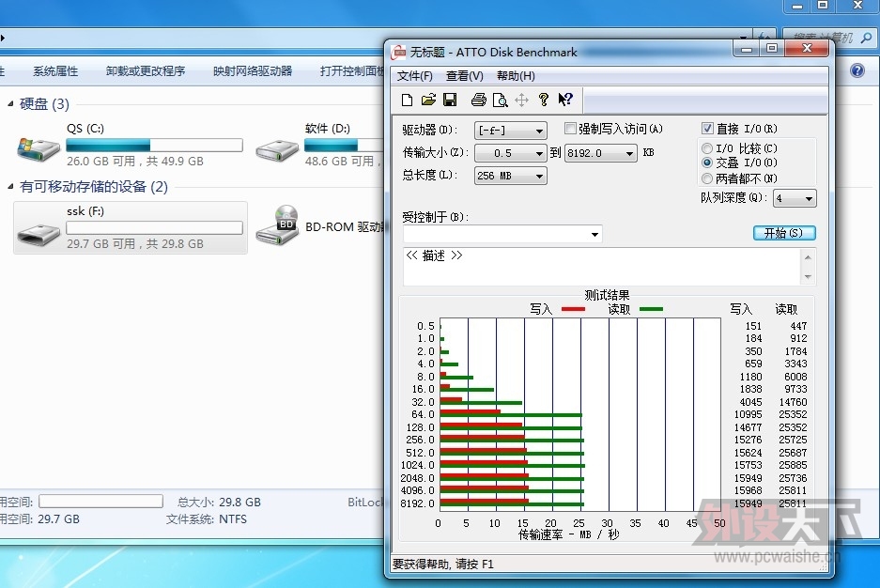Click the Explorer help question mark icon
Screen dimensions: 880x588
point(857,70)
